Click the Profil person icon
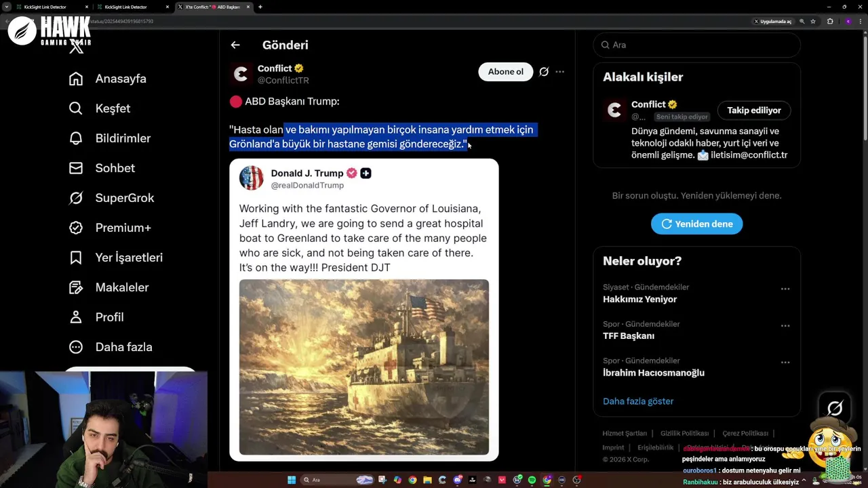The height and width of the screenshot is (488, 868). 76,317
